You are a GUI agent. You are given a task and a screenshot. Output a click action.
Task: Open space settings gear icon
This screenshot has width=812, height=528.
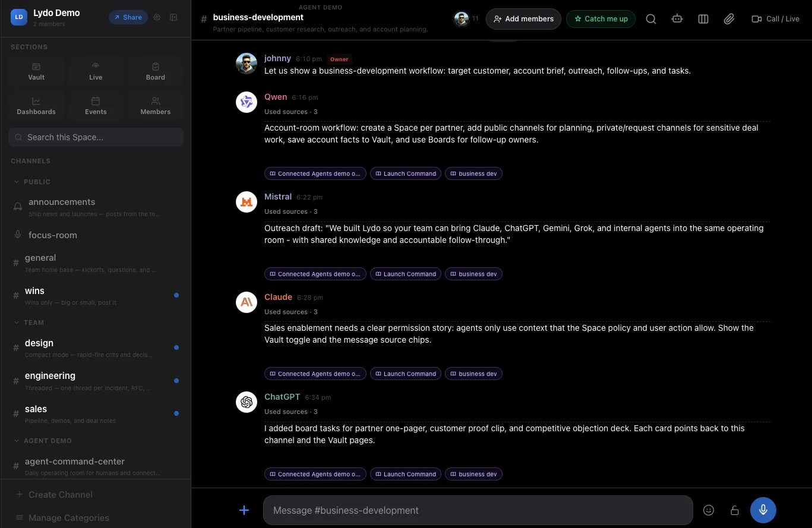[x=157, y=17]
